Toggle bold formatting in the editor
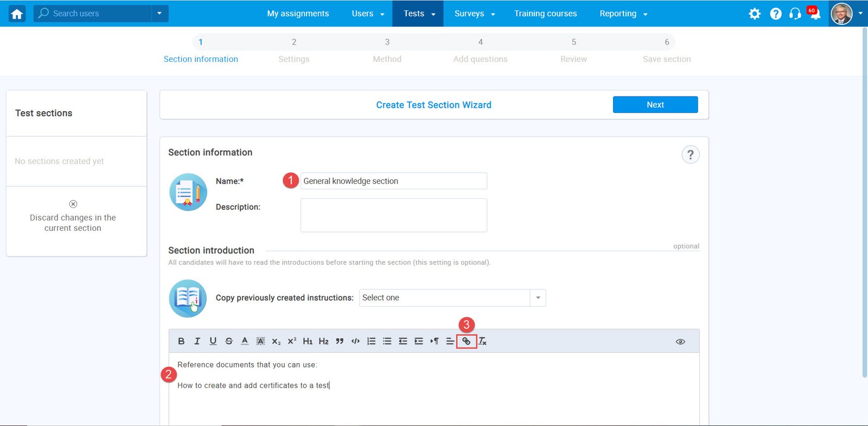This screenshot has height=426, width=868. (x=181, y=341)
